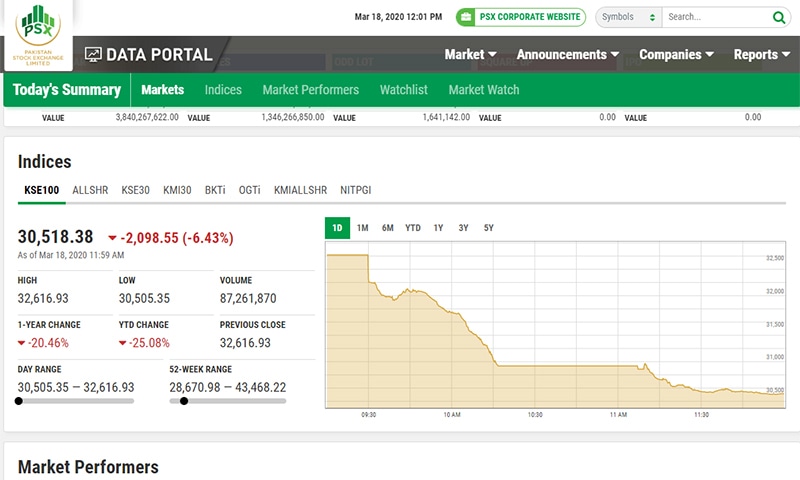
Task: Select the NITPGI index tab
Action: click(356, 190)
